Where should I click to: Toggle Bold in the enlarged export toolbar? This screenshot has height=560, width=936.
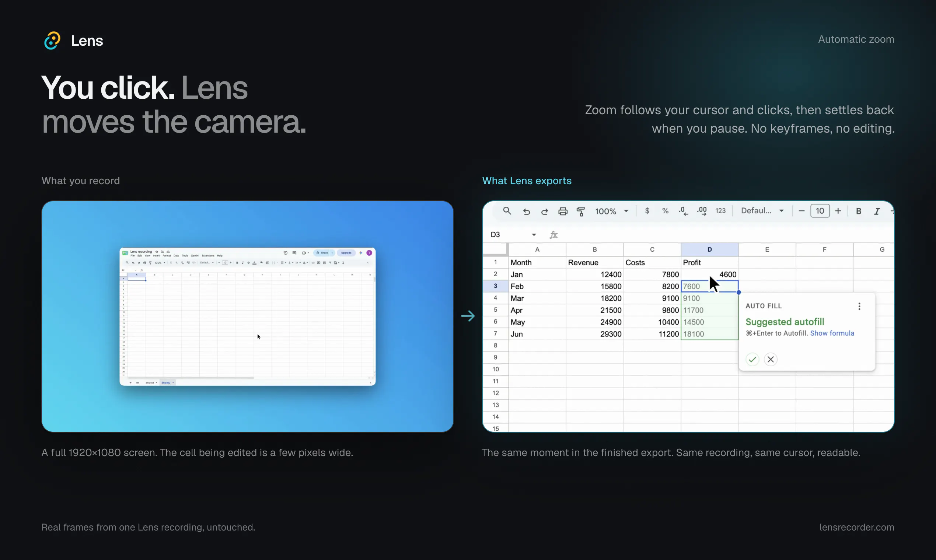pyautogui.click(x=858, y=211)
